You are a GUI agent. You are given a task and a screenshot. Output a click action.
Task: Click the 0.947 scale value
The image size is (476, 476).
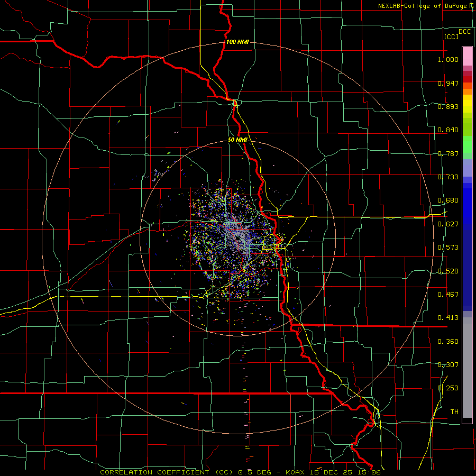pyautogui.click(x=448, y=83)
